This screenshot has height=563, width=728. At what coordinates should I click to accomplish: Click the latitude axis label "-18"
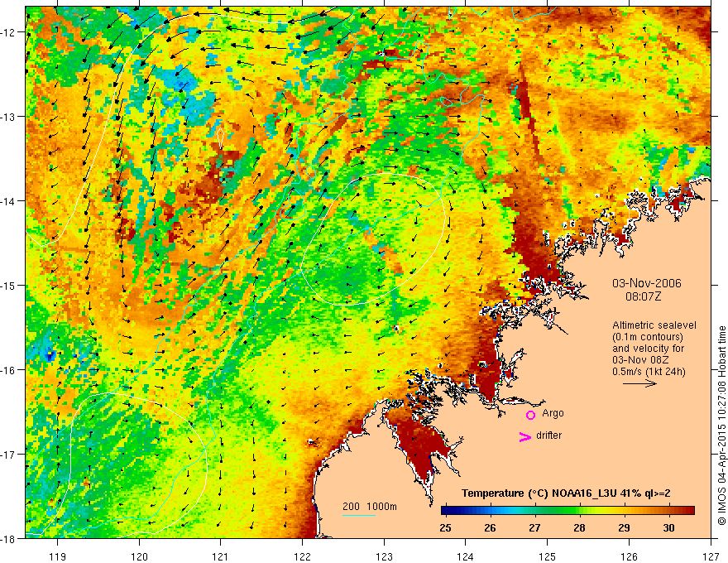7,538
